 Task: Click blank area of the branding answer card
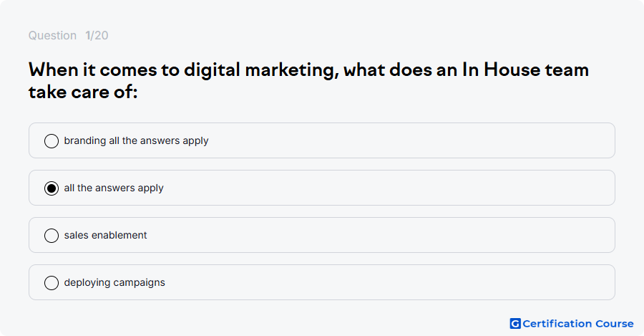[411, 140]
